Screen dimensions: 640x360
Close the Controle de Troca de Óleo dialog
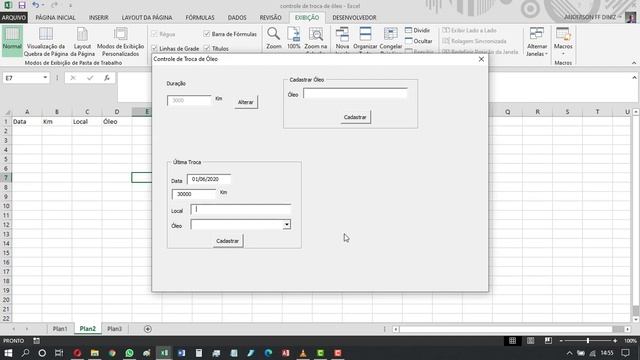click(x=481, y=59)
